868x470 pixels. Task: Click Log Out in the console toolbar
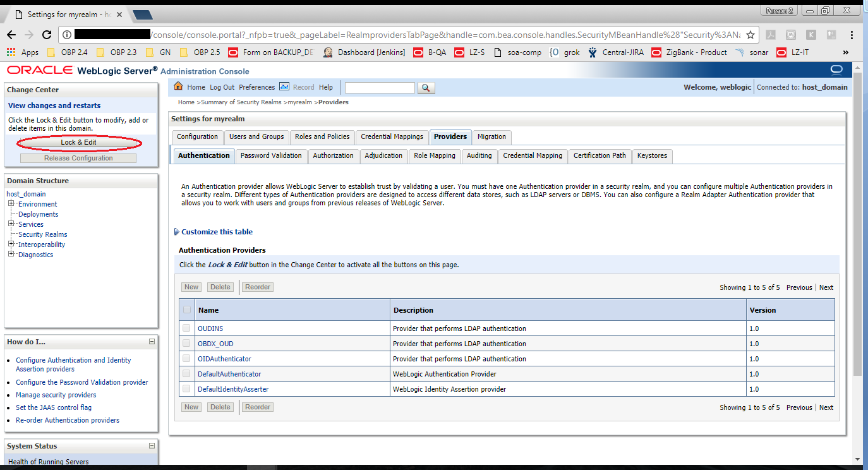(222, 87)
